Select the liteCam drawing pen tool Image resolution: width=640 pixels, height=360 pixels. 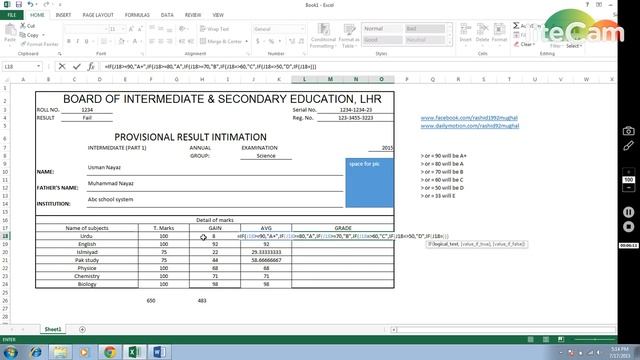click(x=629, y=146)
